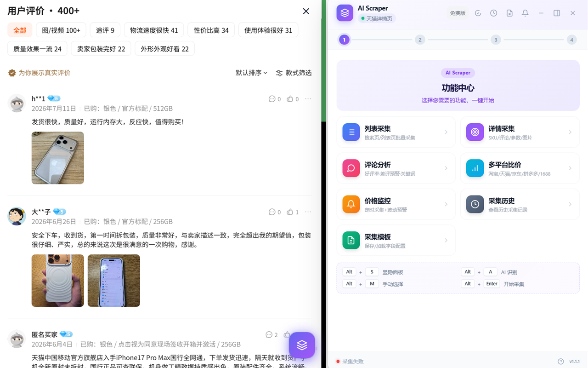
Task: Expand the 评论分析 card arrow
Action: coord(446,168)
